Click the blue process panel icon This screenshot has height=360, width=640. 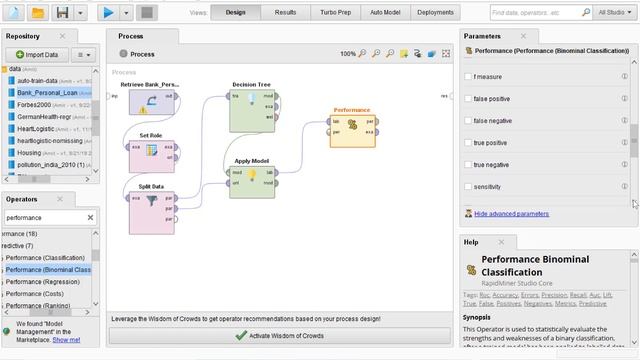[x=431, y=53]
